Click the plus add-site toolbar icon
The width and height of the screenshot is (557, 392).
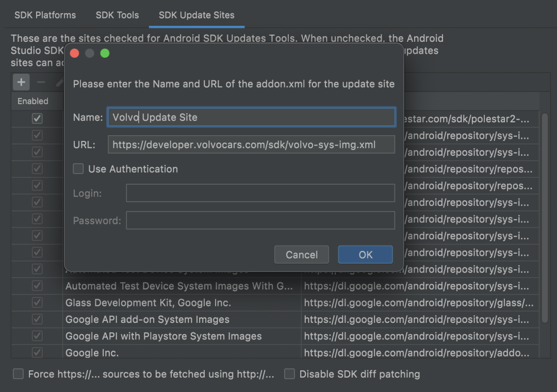21,82
